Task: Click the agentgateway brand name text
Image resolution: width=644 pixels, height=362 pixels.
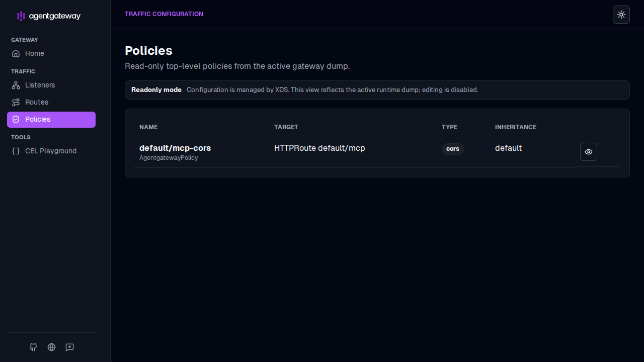Action: pyautogui.click(x=55, y=16)
